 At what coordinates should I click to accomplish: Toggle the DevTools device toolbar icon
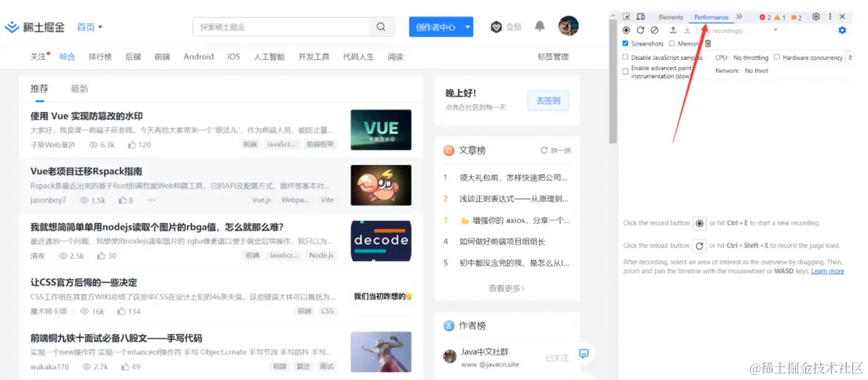click(x=640, y=16)
